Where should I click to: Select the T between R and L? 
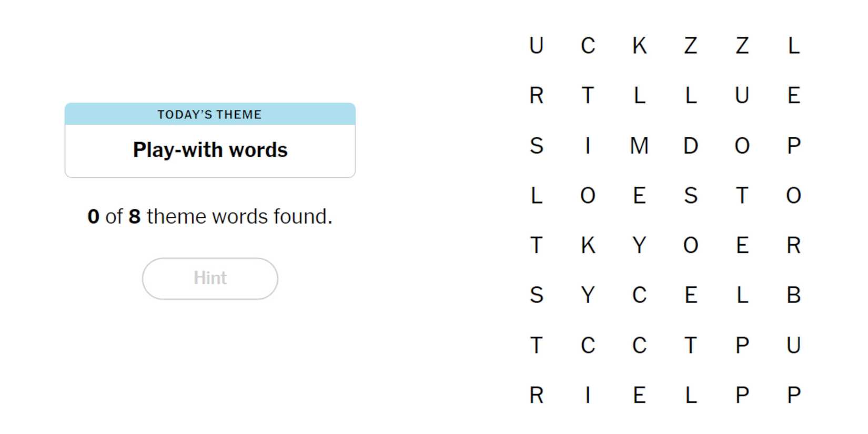[588, 96]
